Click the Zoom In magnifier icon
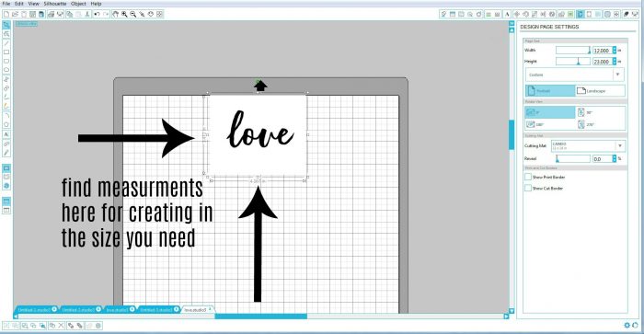The image size is (644, 334). tap(124, 14)
